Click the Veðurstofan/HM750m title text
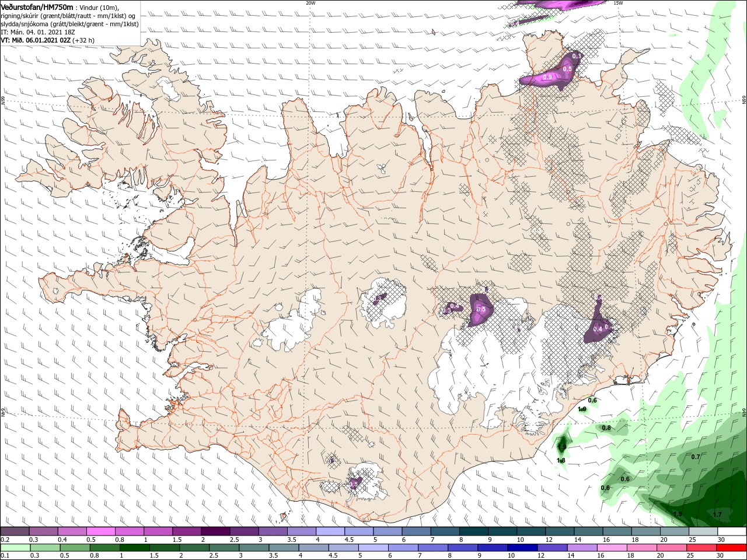The width and height of the screenshot is (747, 560). tap(37, 6)
